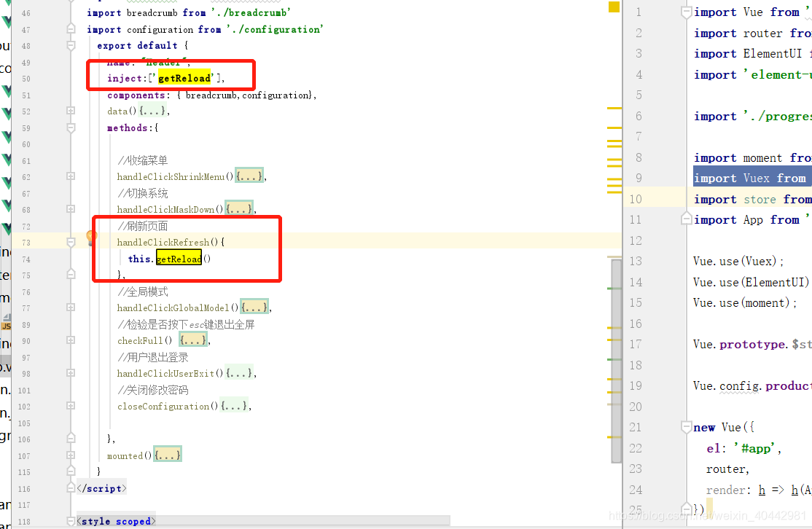Viewport: 812px width, 529px height.
Task: Click the yellow inspection status square
Action: [x=614, y=7]
